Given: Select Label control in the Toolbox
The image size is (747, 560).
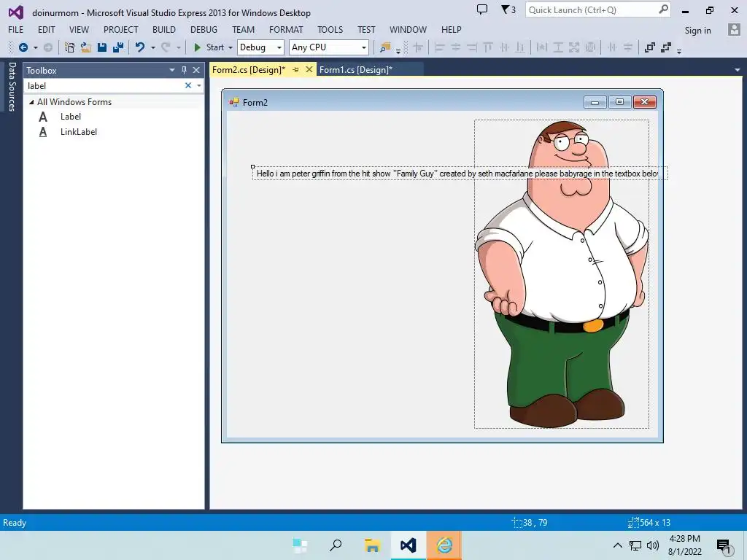Looking at the screenshot, I should tap(71, 117).
